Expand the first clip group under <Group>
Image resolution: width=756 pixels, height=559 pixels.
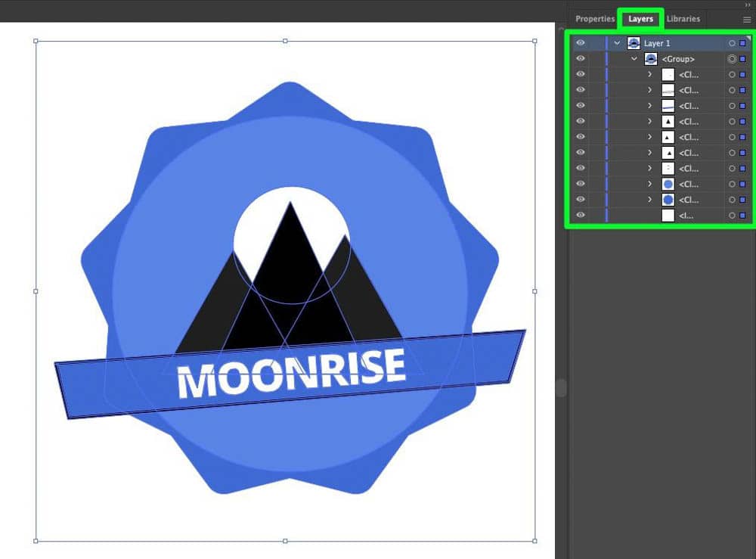click(649, 75)
